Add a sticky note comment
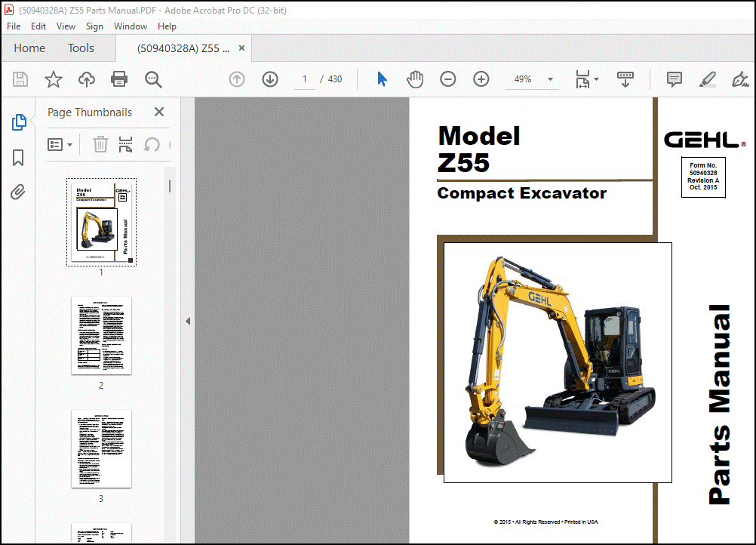 pyautogui.click(x=674, y=79)
